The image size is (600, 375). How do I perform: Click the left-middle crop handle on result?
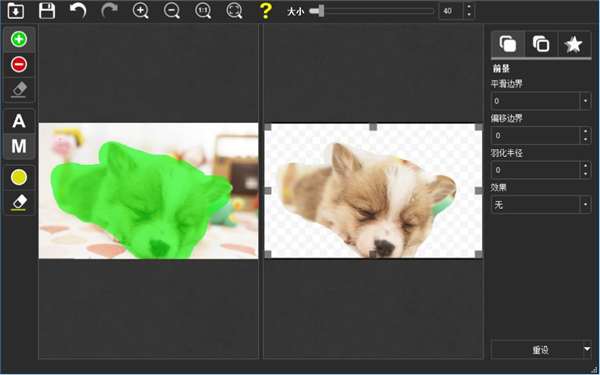point(268,191)
